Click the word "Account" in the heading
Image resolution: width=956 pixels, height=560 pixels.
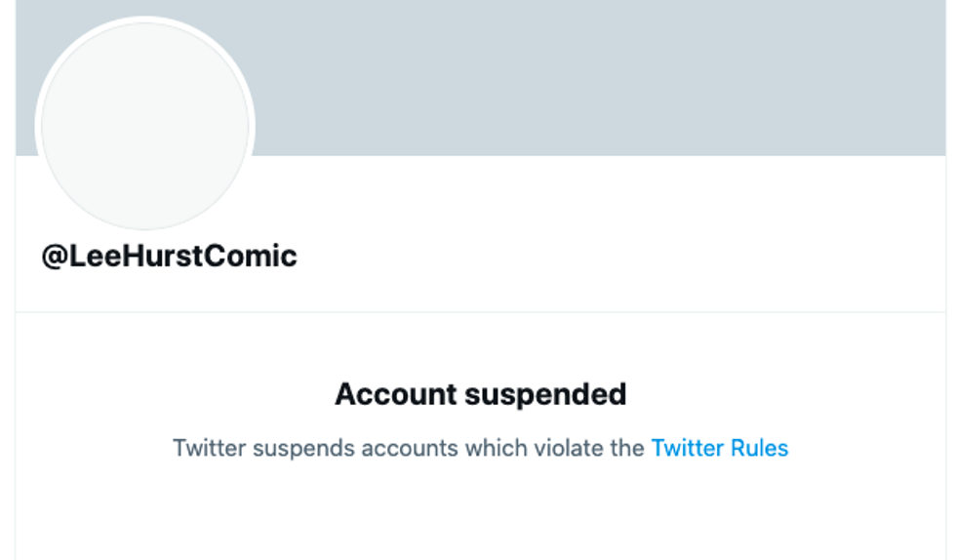[x=395, y=394]
